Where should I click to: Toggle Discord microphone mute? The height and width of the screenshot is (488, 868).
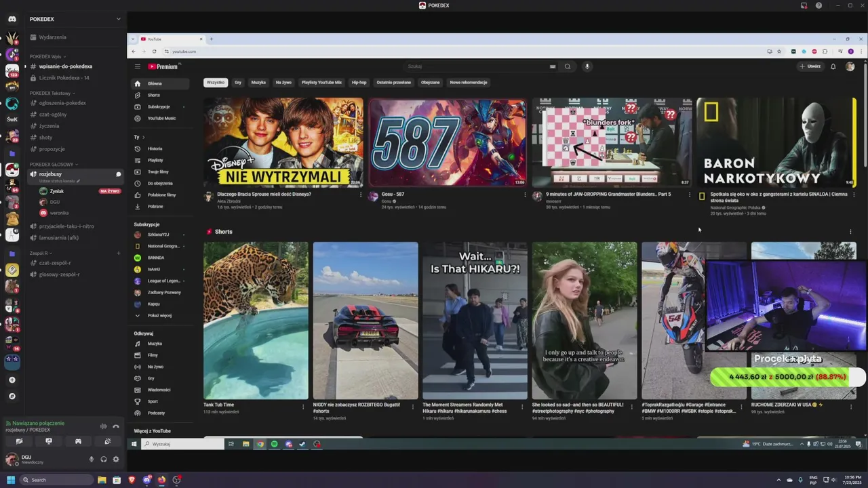[92, 459]
